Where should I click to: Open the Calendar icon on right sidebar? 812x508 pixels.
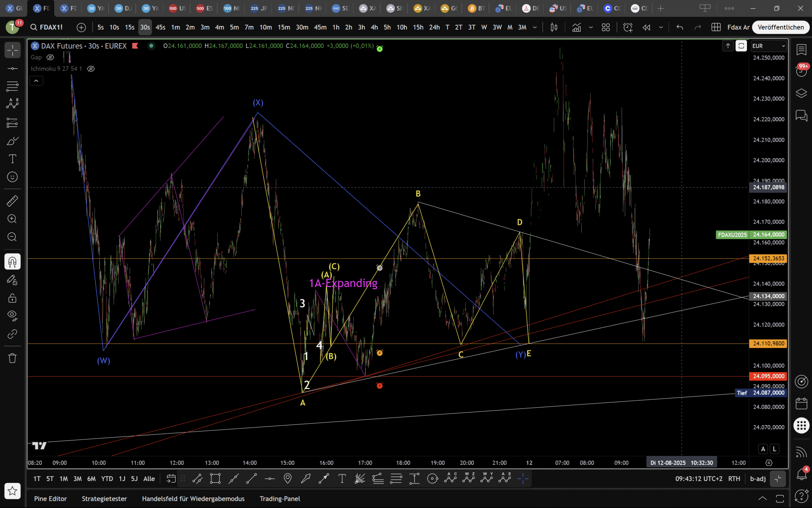(x=801, y=403)
